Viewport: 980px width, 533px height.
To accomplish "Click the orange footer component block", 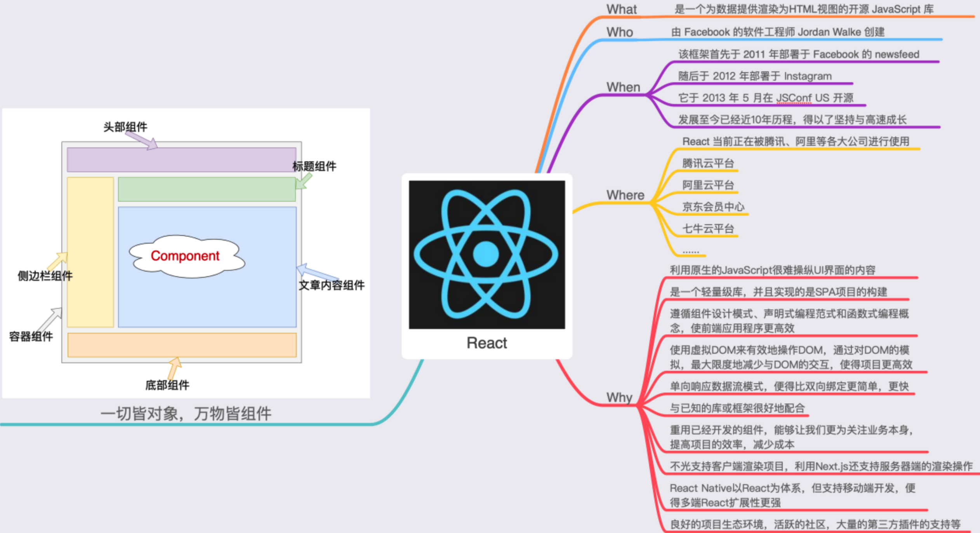I will click(182, 345).
